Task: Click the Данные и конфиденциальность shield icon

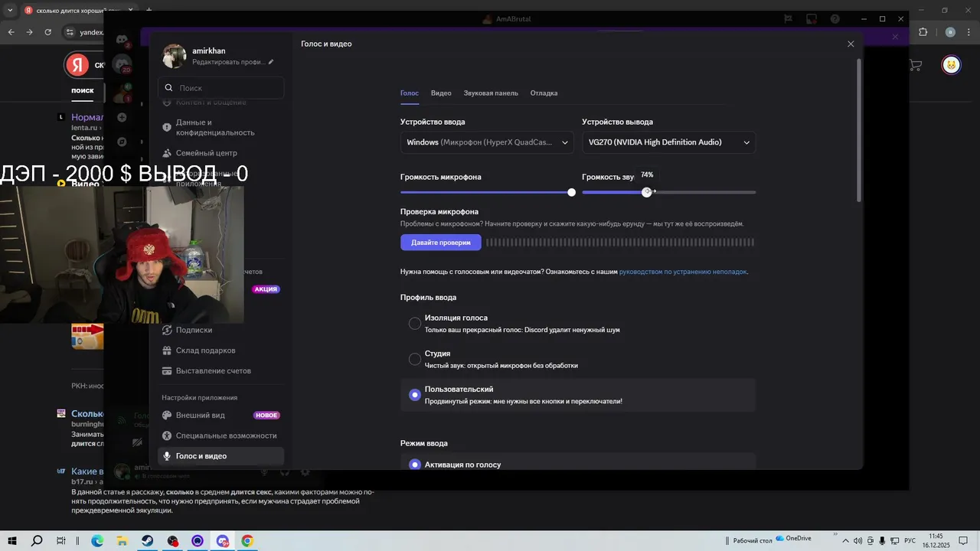Action: coord(168,127)
